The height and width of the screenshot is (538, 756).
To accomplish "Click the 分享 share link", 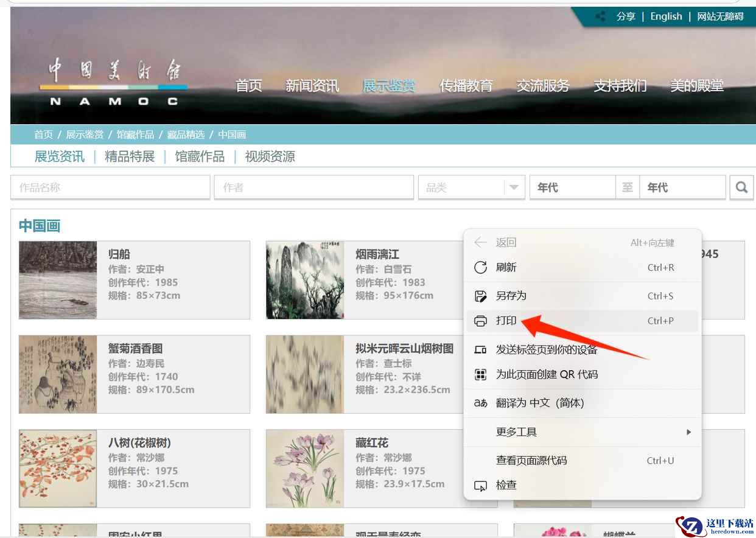I will (x=626, y=16).
